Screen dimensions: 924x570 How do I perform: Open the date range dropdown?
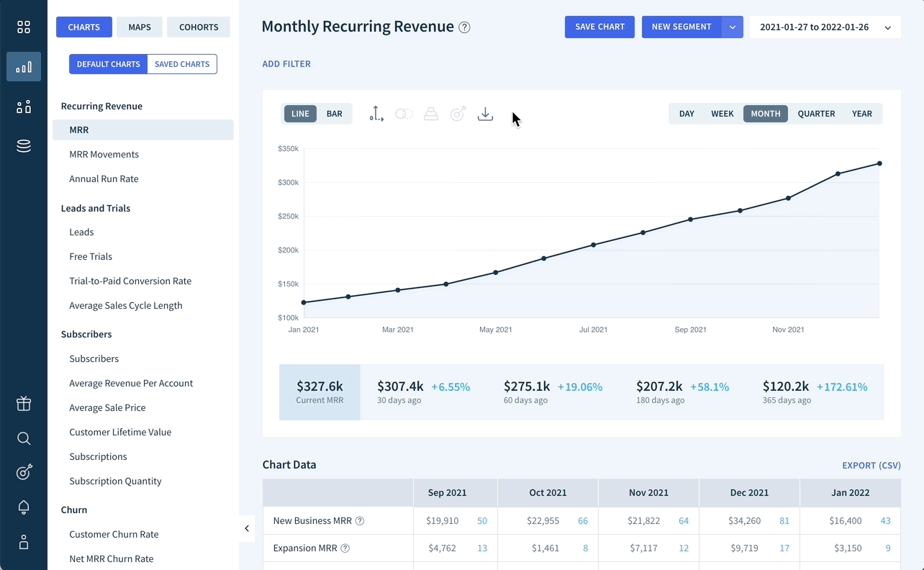tap(825, 27)
